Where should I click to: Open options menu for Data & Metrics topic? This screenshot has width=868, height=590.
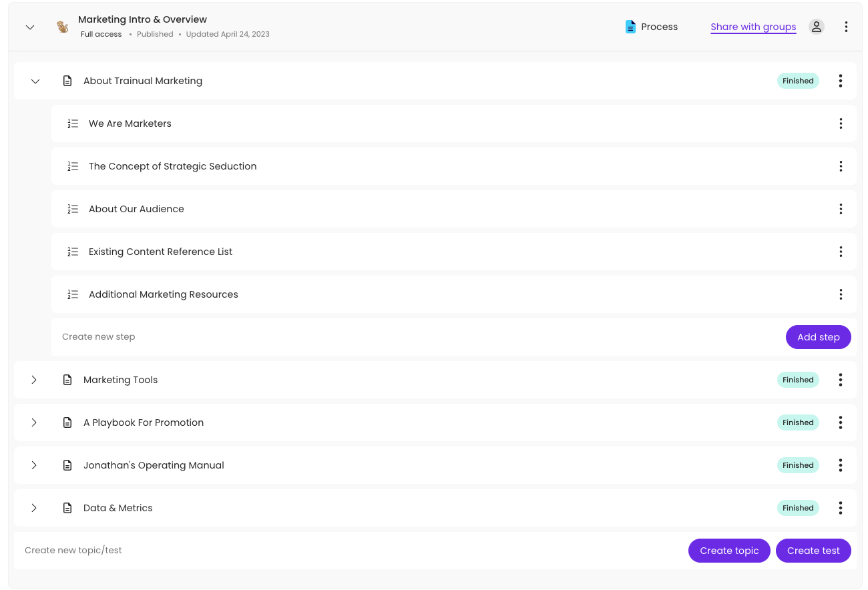pos(840,508)
